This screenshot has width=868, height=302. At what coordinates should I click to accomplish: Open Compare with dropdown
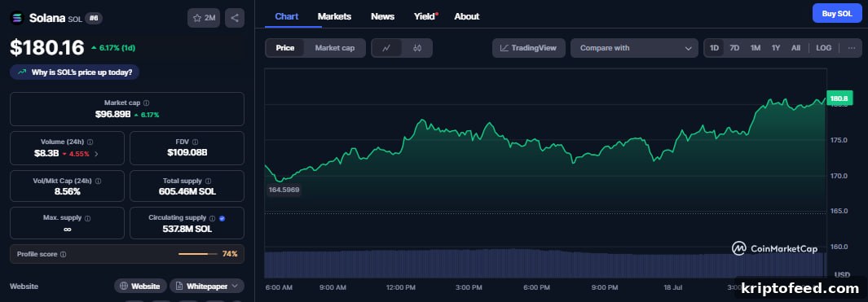634,48
